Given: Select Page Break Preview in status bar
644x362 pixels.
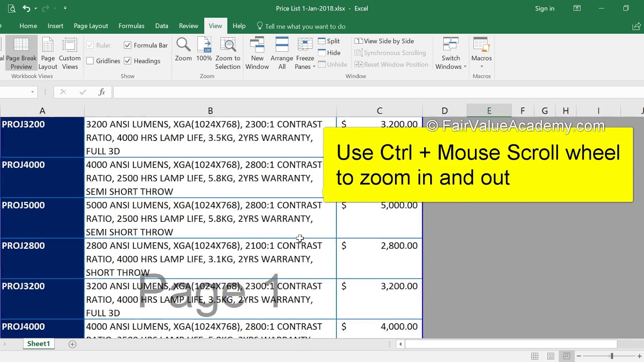Looking at the screenshot, I should point(567,356).
